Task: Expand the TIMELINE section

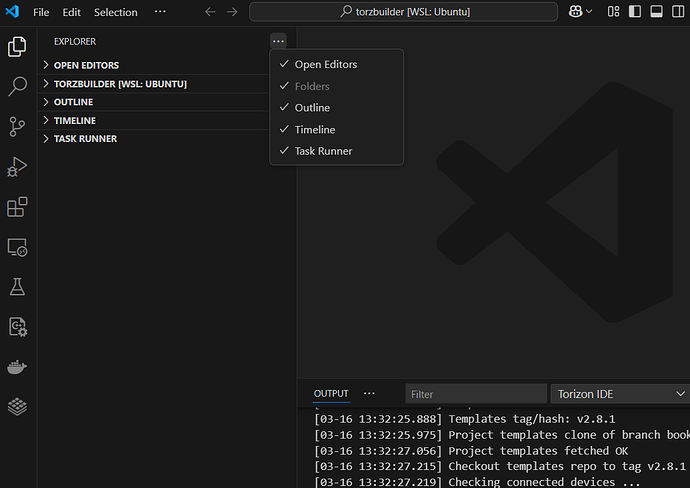Action: tap(154, 121)
